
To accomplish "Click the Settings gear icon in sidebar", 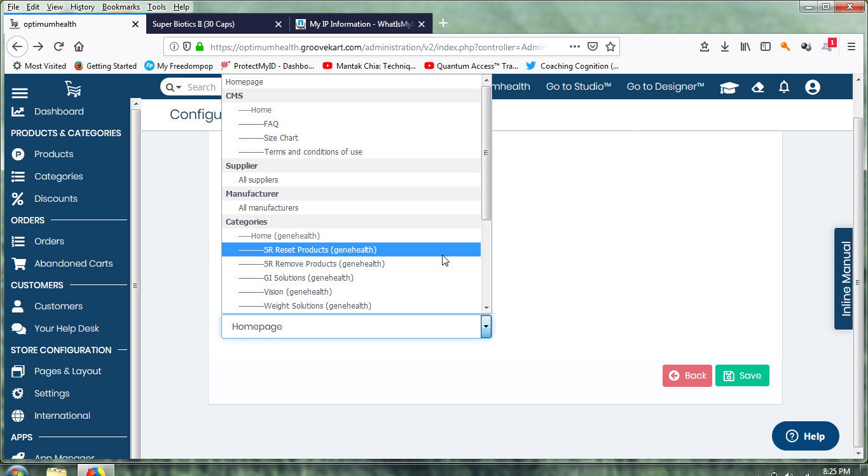I will click(18, 393).
